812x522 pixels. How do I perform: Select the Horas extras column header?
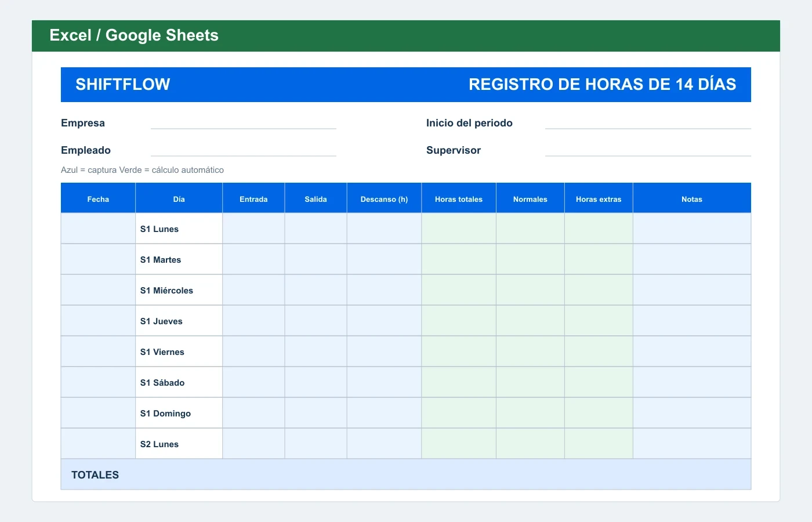(599, 198)
